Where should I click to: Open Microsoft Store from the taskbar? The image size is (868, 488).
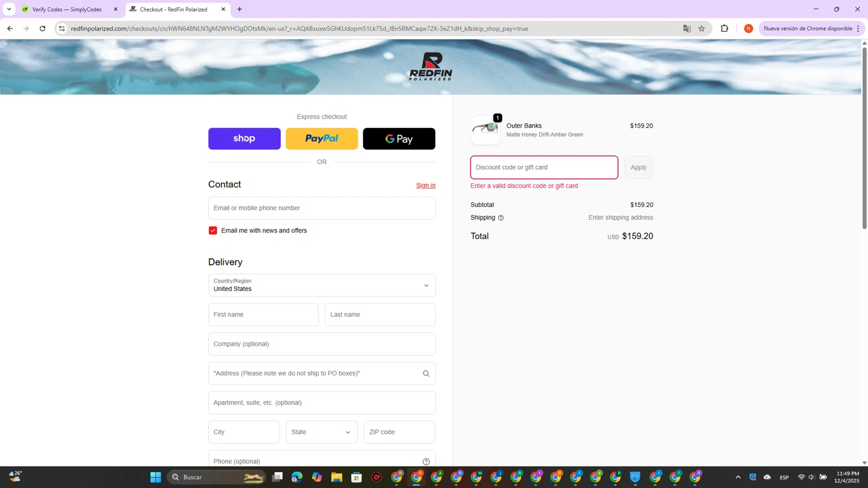point(356,477)
